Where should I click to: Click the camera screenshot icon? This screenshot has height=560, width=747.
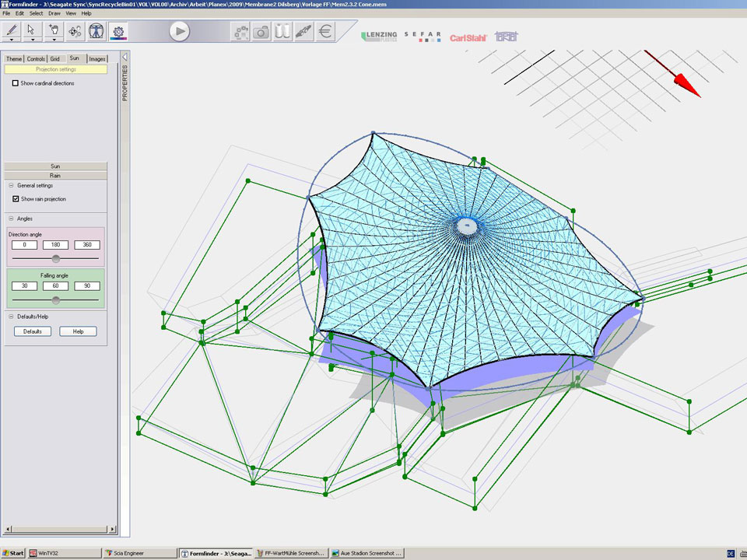pyautogui.click(x=262, y=32)
